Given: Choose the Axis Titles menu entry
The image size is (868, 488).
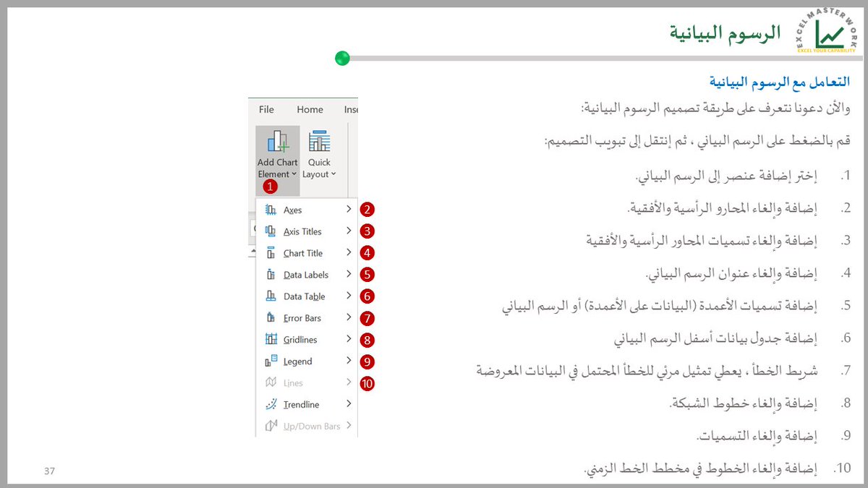Looking at the screenshot, I should 307,231.
